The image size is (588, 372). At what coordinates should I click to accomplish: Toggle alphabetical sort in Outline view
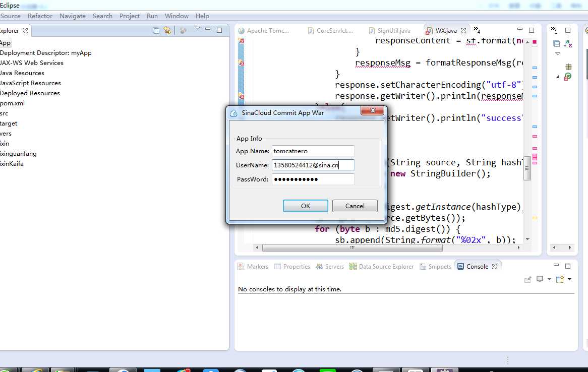pos(568,44)
